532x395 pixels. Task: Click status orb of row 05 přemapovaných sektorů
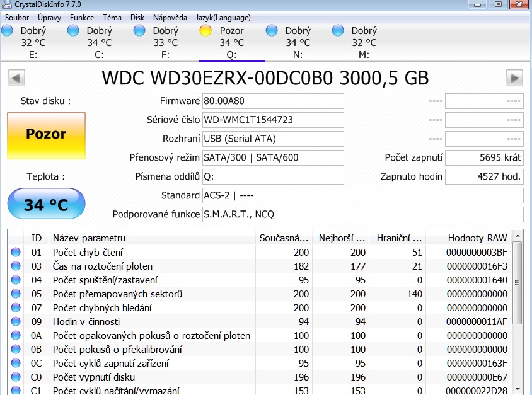[16, 294]
